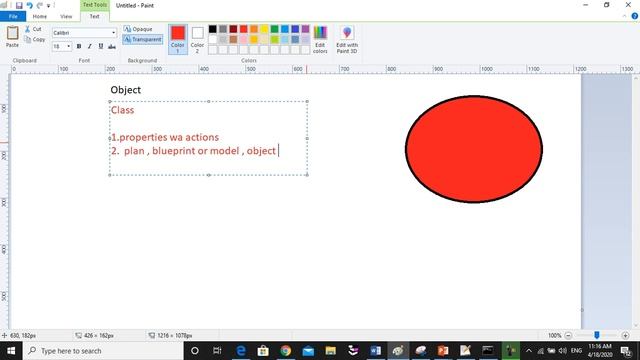Screen dimensions: 640x360
Task: Launch Edit with Paint 3D
Action: (347, 40)
